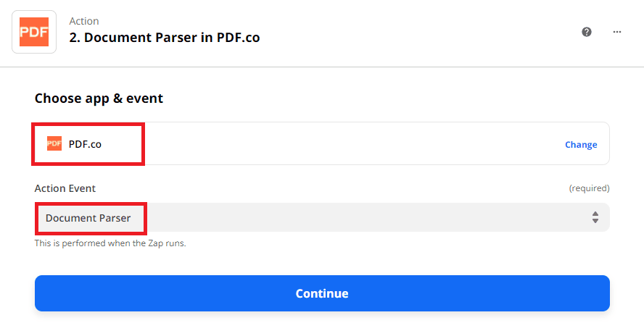644x323 pixels.
Task: Click the large PDF.co logo in header
Action: coord(34,32)
